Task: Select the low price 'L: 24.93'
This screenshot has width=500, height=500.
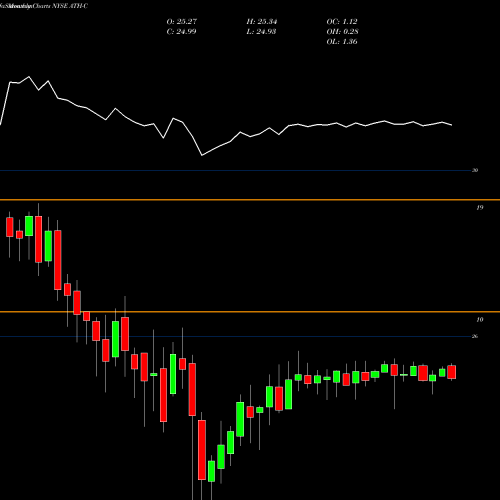Action: [x=261, y=32]
